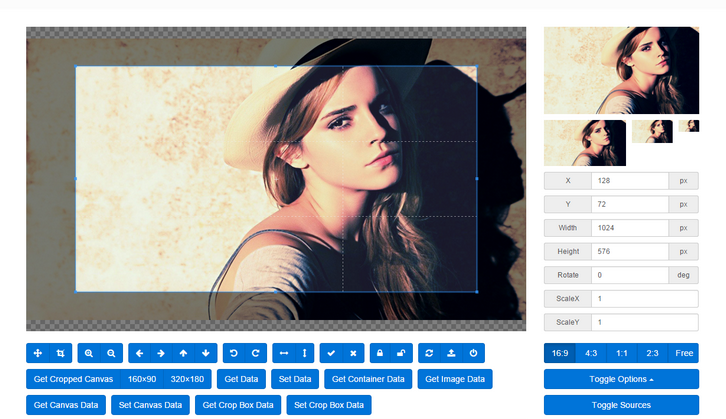The height and width of the screenshot is (419, 726).
Task: Enable cropper with the unlock icon
Action: 401,353
